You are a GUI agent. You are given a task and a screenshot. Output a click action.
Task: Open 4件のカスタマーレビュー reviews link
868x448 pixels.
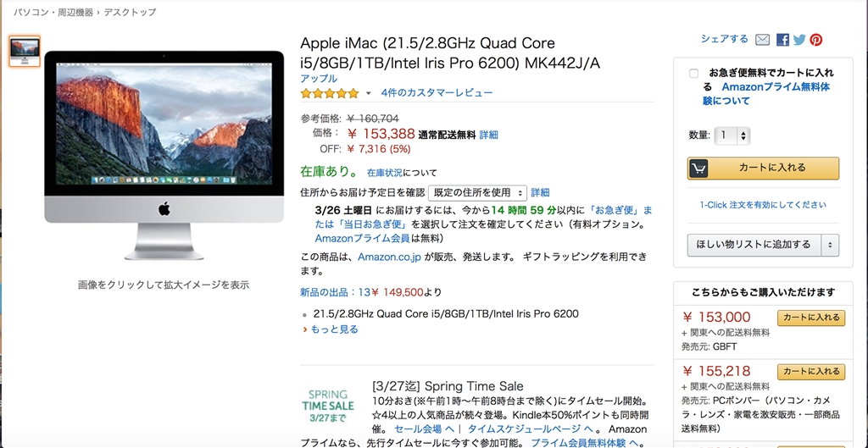(x=437, y=93)
